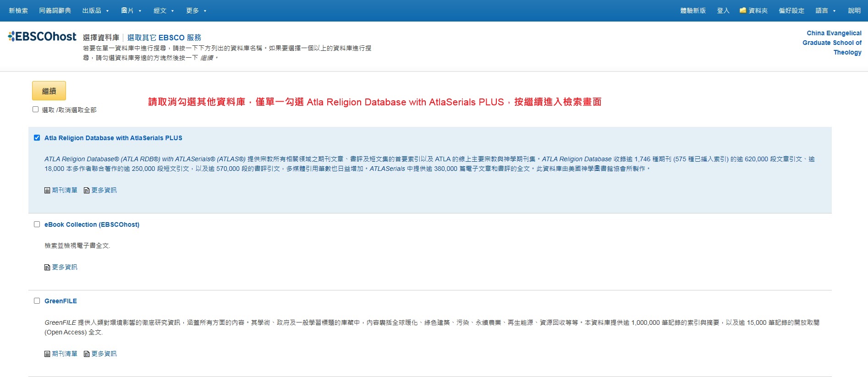Open the 說明 help page
868x377 pixels.
tap(854, 11)
